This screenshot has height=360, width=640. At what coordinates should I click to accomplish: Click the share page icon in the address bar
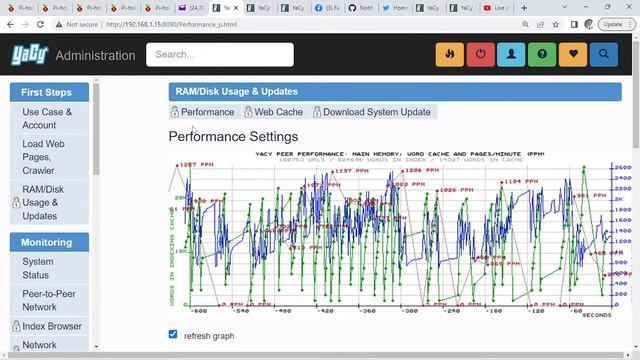click(540, 24)
